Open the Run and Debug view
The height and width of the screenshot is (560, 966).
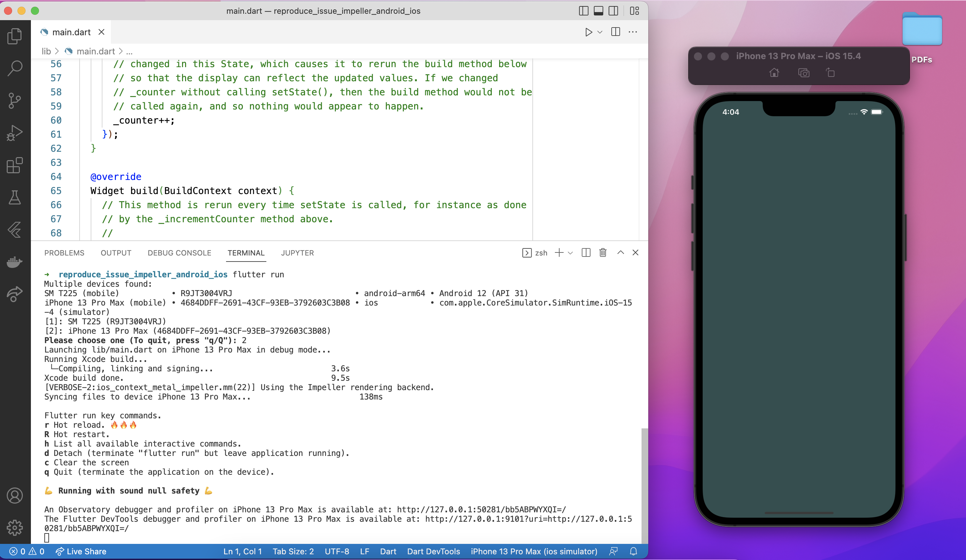(x=14, y=133)
